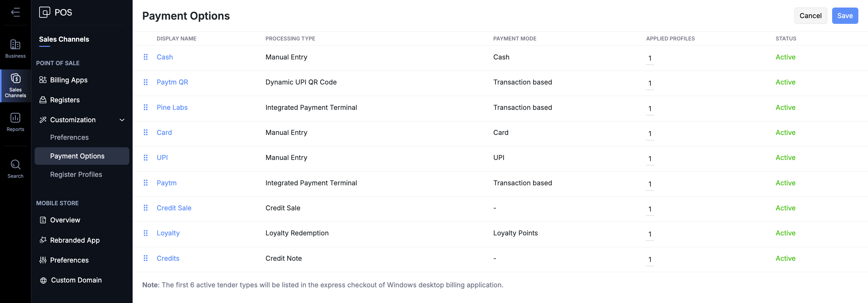
Task: Open the Custom Domain page
Action: click(x=76, y=280)
